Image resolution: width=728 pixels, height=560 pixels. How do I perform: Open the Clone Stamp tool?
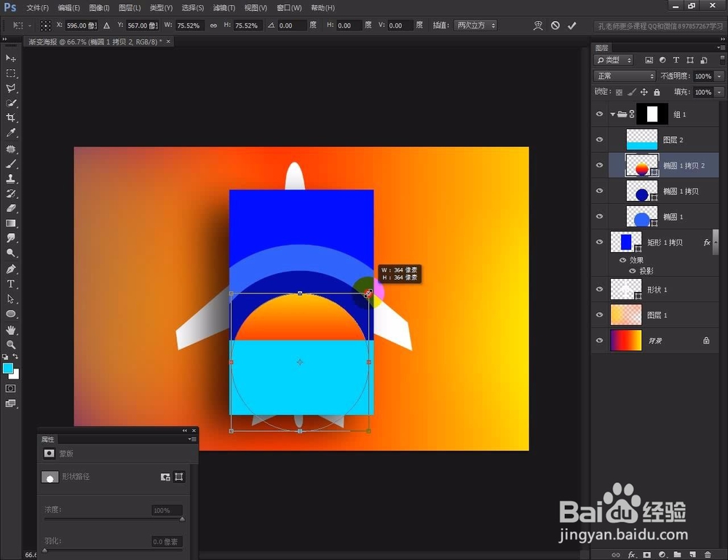(x=10, y=178)
